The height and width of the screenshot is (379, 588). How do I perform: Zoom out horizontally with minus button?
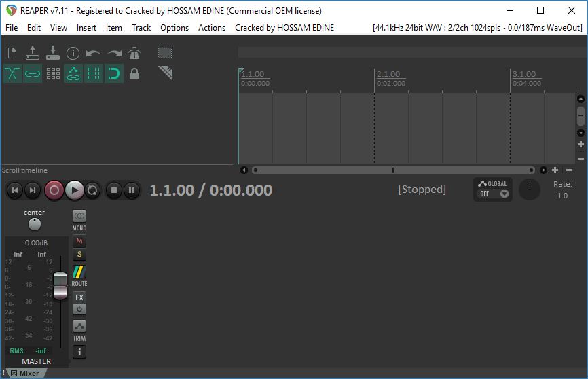(x=569, y=170)
